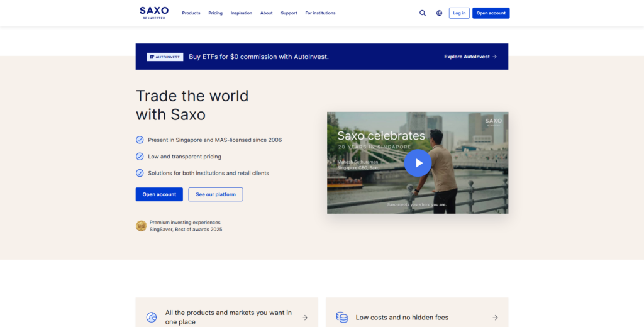Click the Saxo celebrates video thumbnail image
The image size is (644, 327).
[418, 163]
